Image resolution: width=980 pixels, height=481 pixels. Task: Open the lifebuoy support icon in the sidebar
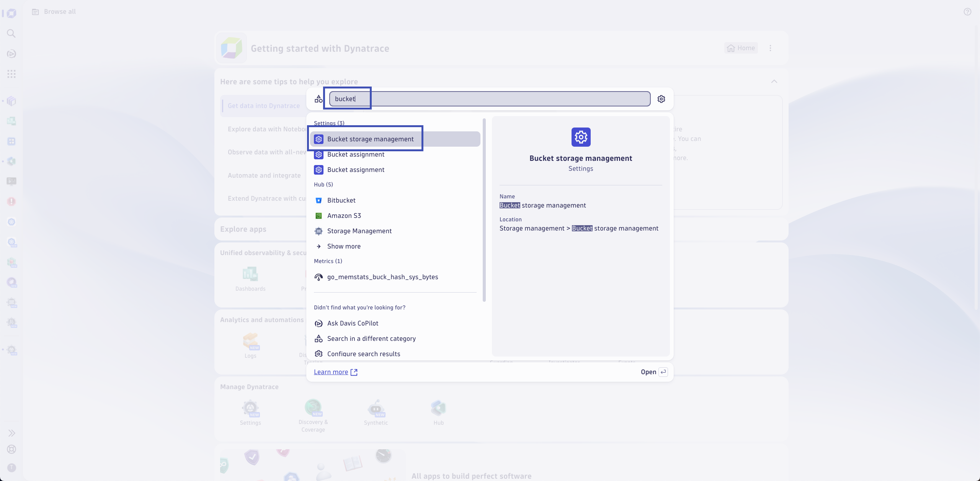(11, 449)
